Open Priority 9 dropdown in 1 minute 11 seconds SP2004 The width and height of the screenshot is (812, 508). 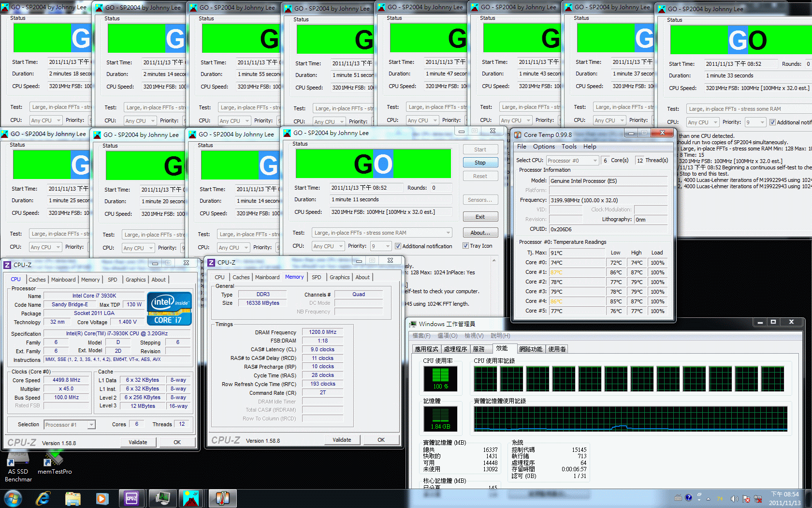380,246
